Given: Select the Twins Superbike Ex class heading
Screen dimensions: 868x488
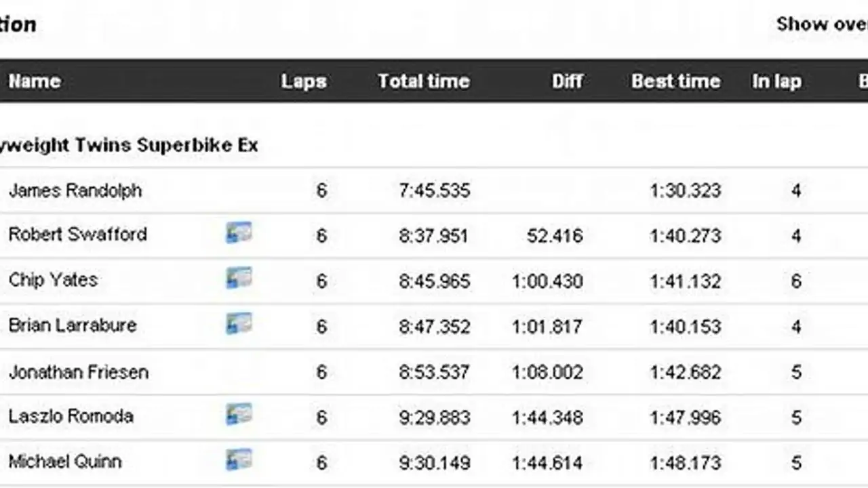Looking at the screenshot, I should tap(129, 146).
